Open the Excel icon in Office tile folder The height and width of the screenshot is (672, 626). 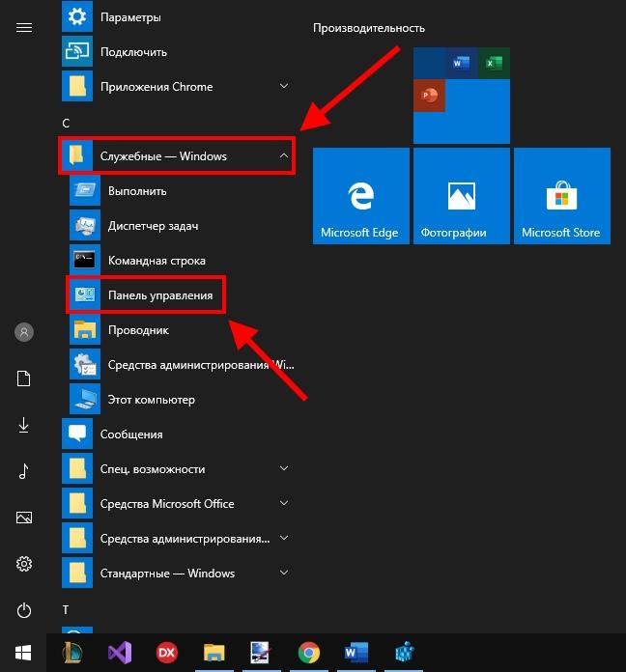click(494, 64)
